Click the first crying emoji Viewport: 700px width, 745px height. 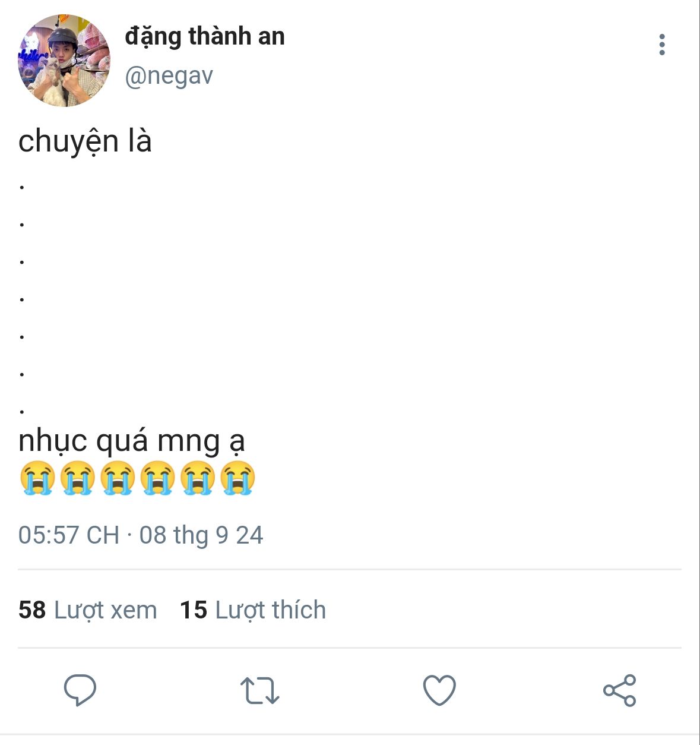pos(37,478)
